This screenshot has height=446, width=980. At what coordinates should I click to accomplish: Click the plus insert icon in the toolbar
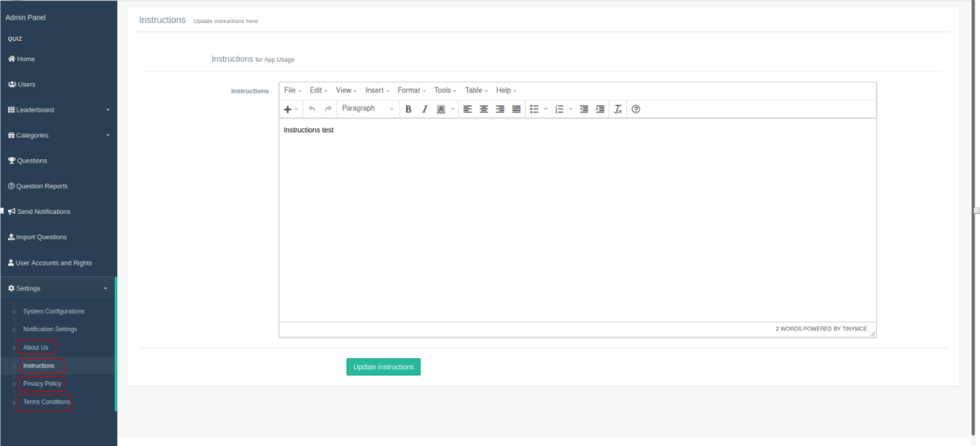pyautogui.click(x=287, y=109)
